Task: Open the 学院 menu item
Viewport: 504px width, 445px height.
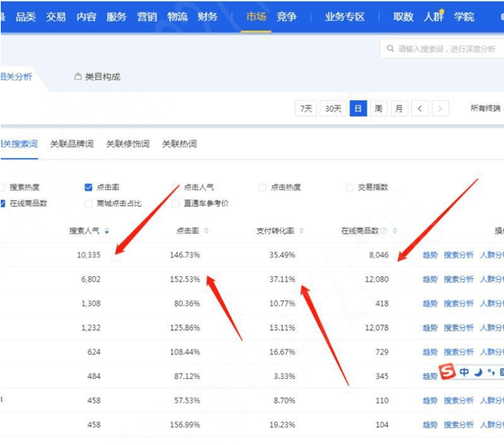Action: [x=464, y=17]
